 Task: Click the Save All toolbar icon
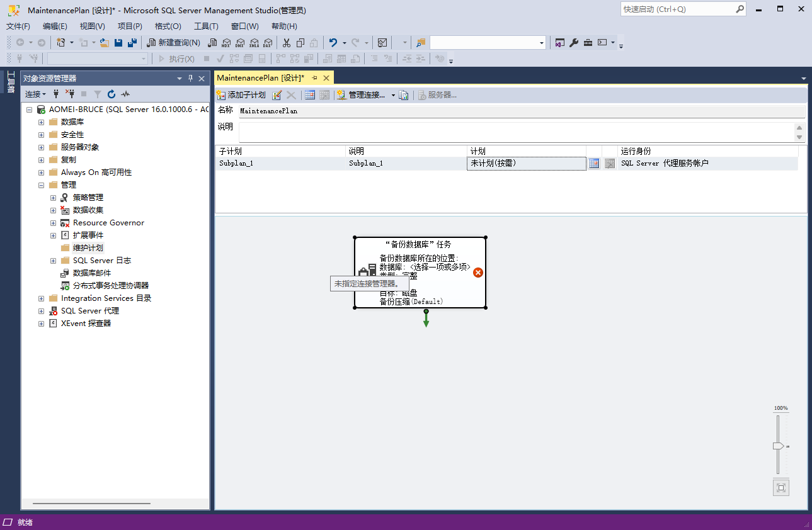click(132, 43)
